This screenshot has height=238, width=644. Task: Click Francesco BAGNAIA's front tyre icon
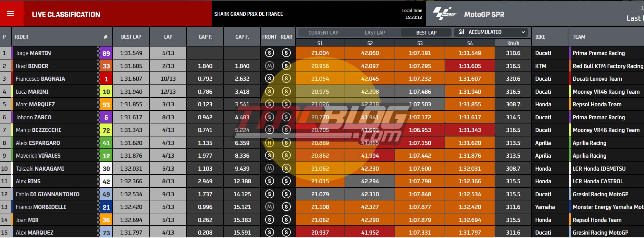270,79
